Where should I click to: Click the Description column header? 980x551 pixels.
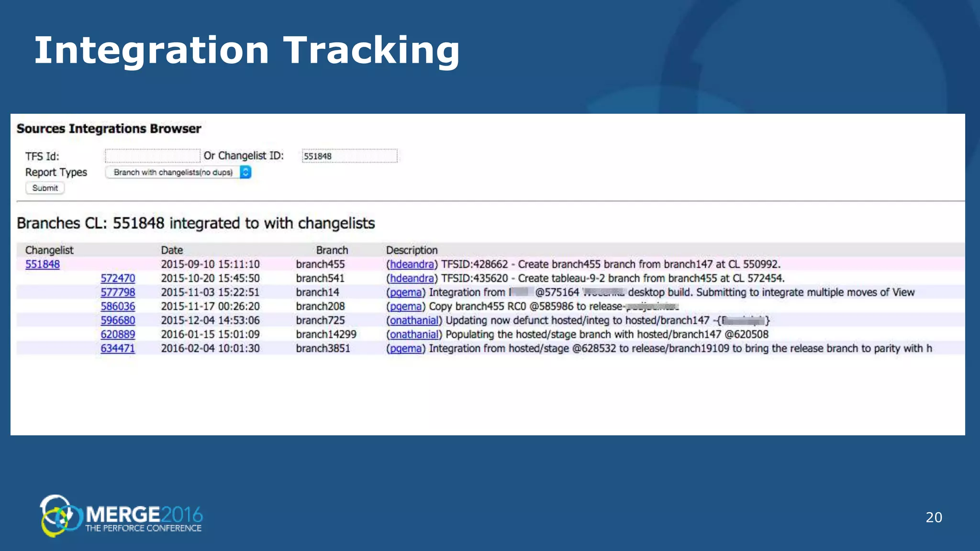(412, 250)
